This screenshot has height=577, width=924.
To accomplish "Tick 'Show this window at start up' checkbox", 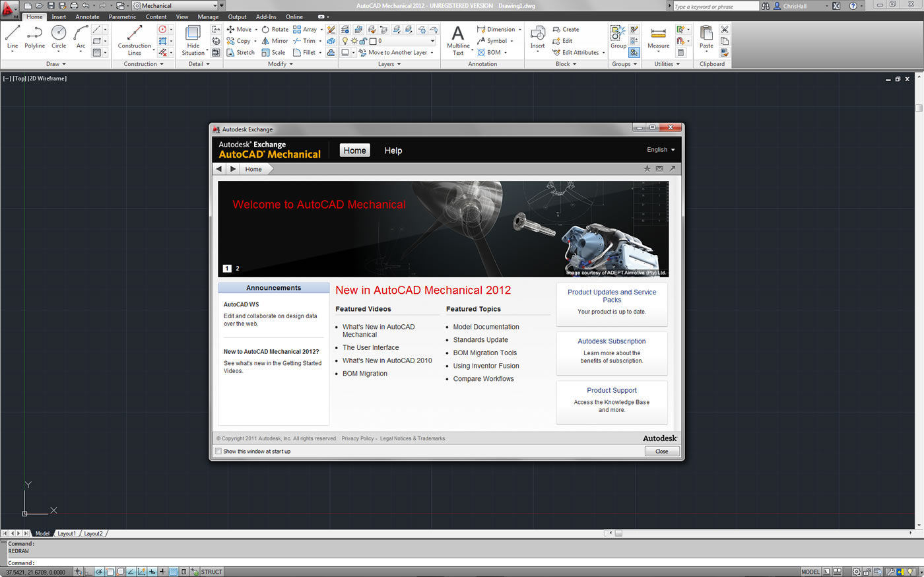I will click(218, 452).
